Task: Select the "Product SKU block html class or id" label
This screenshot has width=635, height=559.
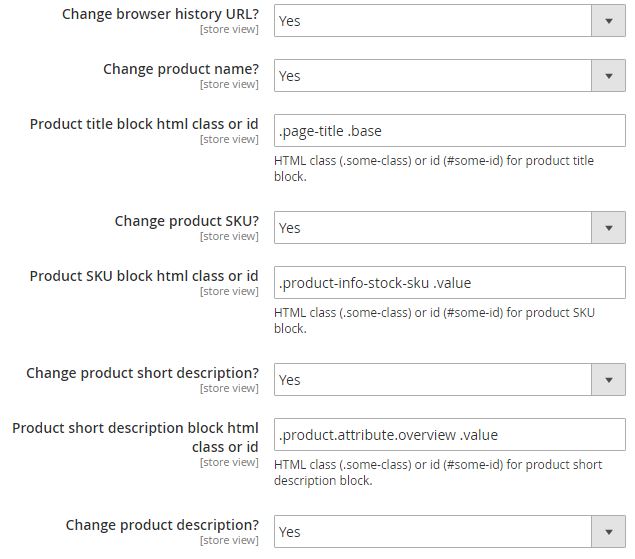Action: pos(144,276)
